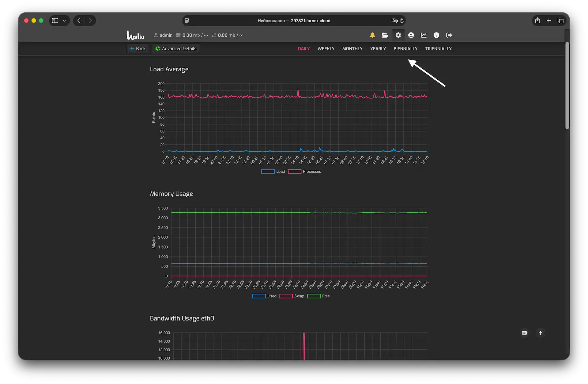Click the Memory Usage heading
Screen dimensions: 588x384
point(171,194)
